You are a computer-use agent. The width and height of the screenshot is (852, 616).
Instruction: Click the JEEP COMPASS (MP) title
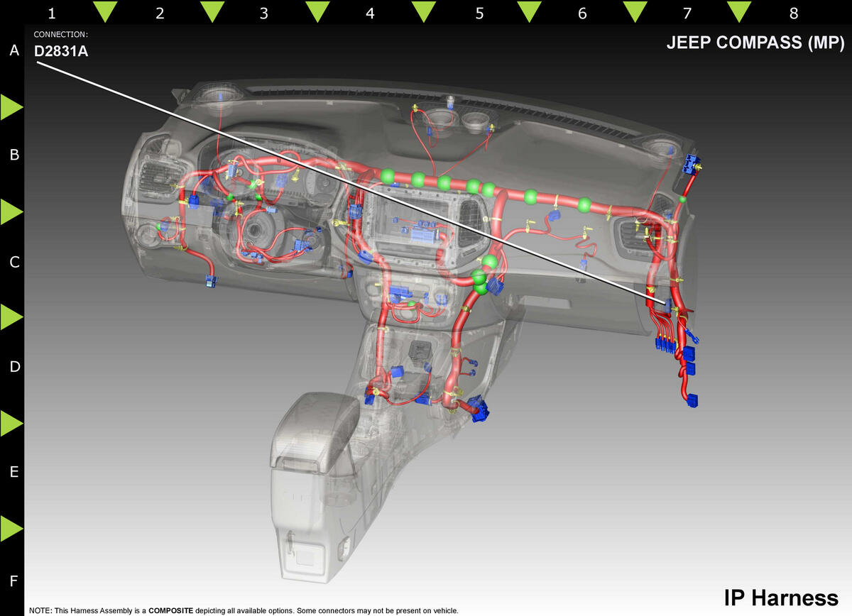point(755,43)
